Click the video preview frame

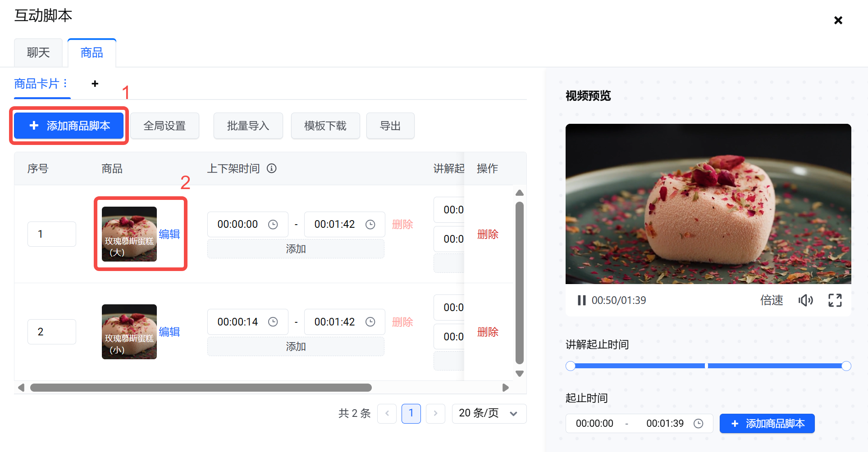pyautogui.click(x=708, y=204)
